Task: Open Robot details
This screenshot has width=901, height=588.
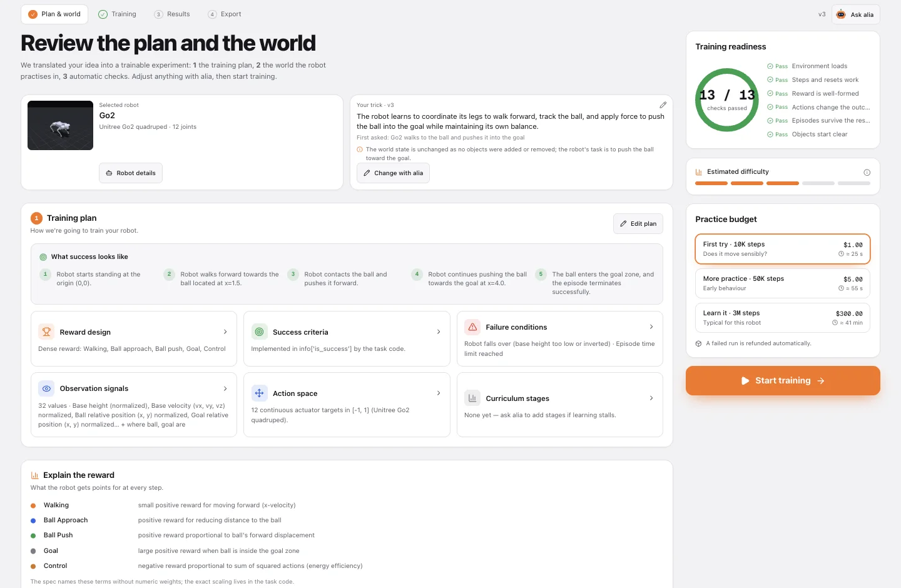Action: [x=131, y=173]
